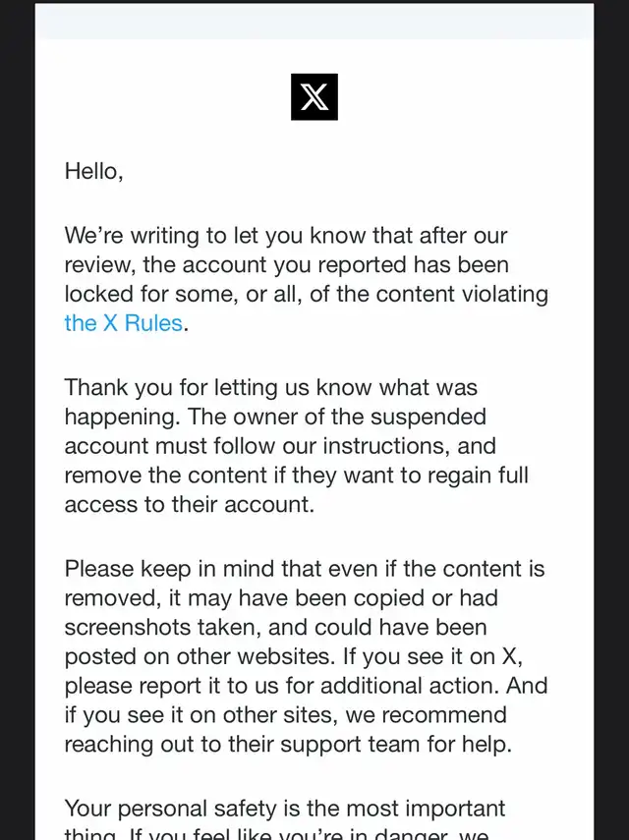Click the line "posted on other websites. If you see it"
The image size is (629, 840).
pyautogui.click(x=294, y=657)
